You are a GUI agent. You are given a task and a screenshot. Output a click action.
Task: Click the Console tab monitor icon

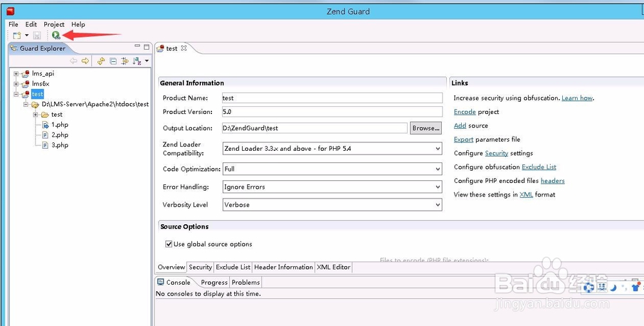click(x=161, y=282)
